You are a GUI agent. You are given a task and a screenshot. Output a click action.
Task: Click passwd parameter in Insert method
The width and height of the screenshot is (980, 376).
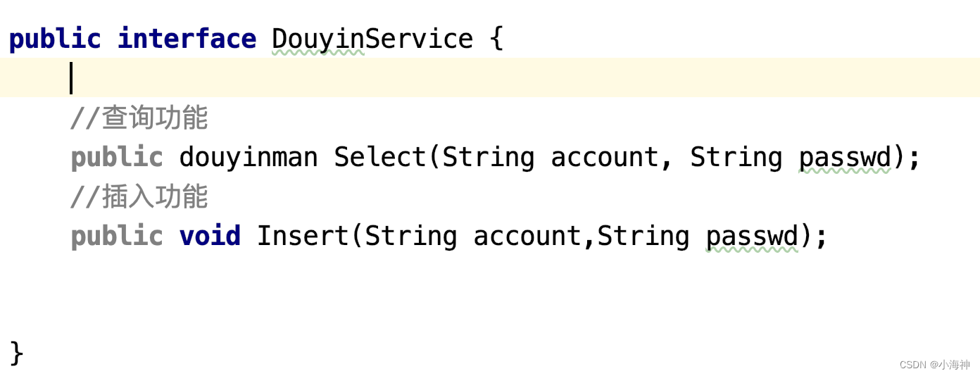[x=752, y=236]
